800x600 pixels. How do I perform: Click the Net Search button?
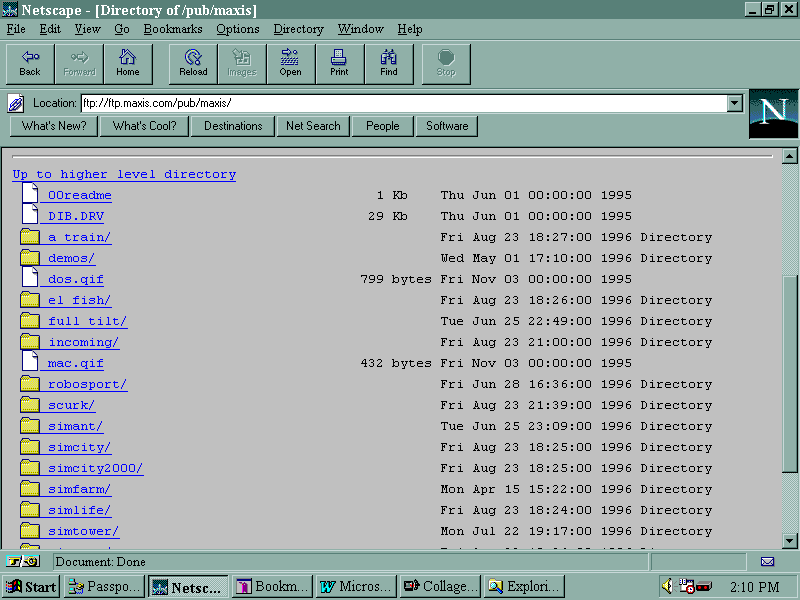(313, 126)
